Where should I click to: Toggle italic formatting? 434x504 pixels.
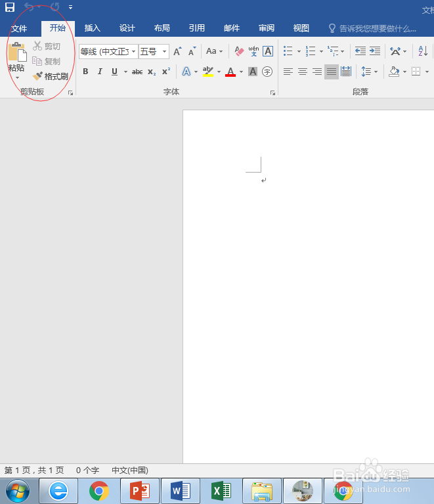100,72
